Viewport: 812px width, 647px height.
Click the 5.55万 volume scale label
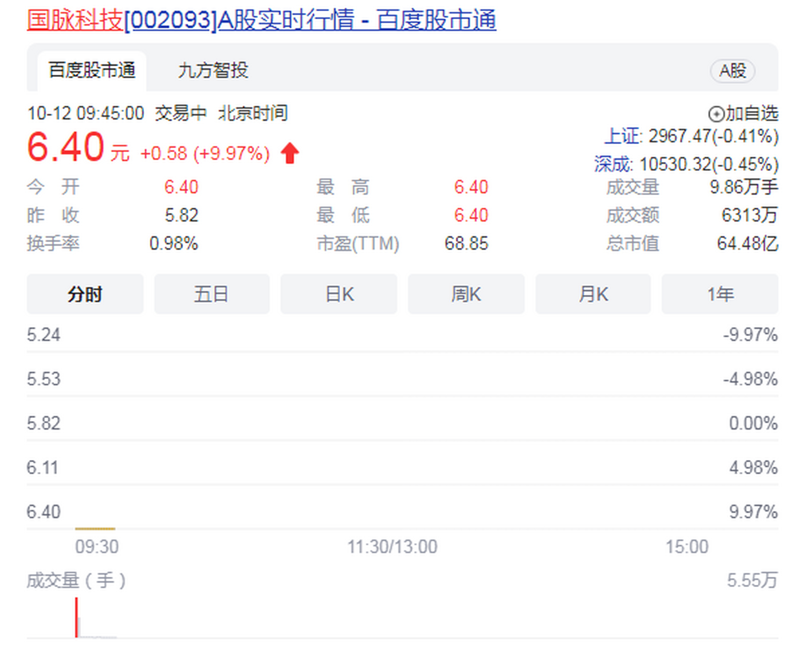point(752,580)
